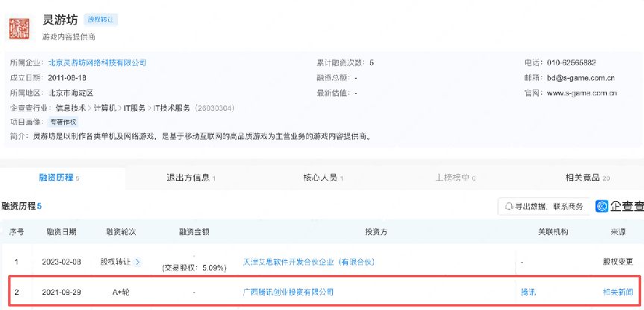Click the 股权转让 tag beside 灵游坊

tap(101, 19)
